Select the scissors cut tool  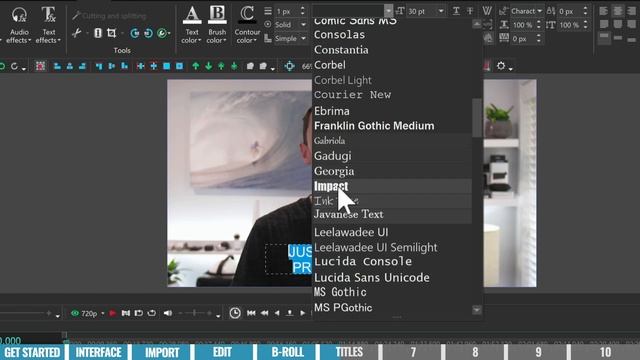coord(76,33)
